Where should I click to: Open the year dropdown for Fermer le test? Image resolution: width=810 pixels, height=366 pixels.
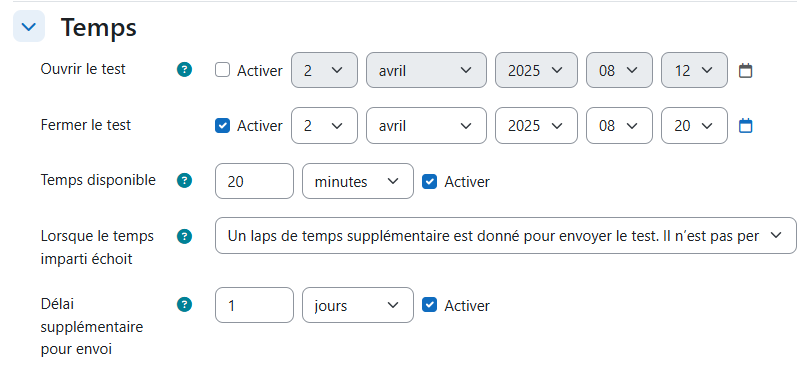[536, 125]
